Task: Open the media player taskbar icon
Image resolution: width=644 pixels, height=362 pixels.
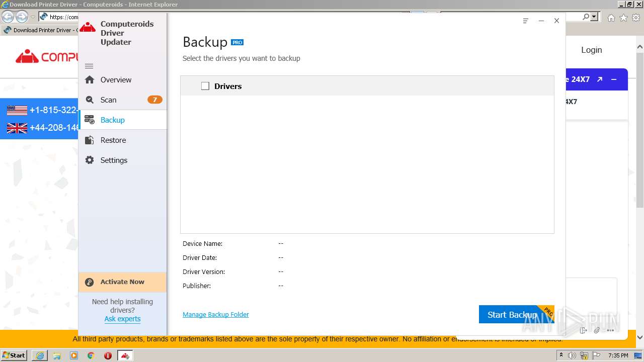Action: click(x=74, y=355)
